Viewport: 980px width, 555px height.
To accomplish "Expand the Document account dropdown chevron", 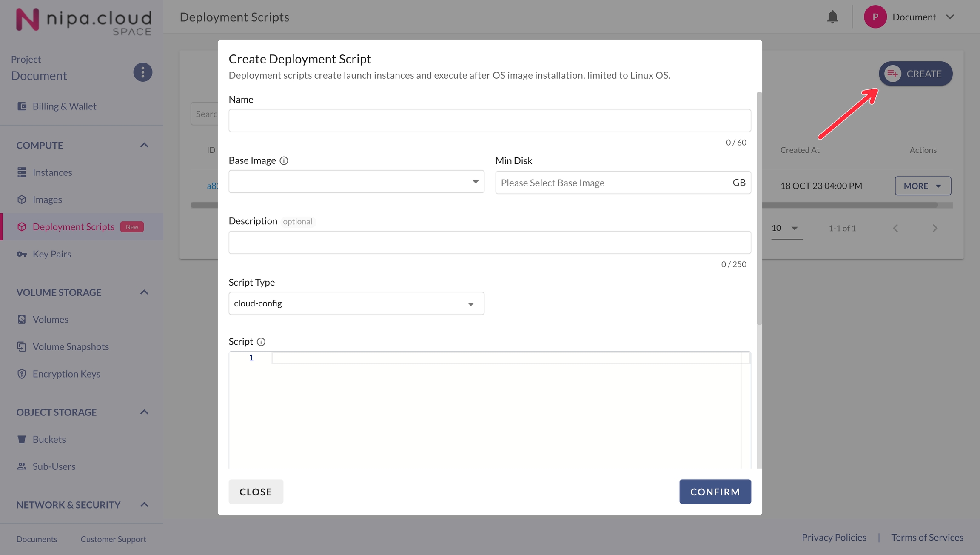I will pos(950,17).
